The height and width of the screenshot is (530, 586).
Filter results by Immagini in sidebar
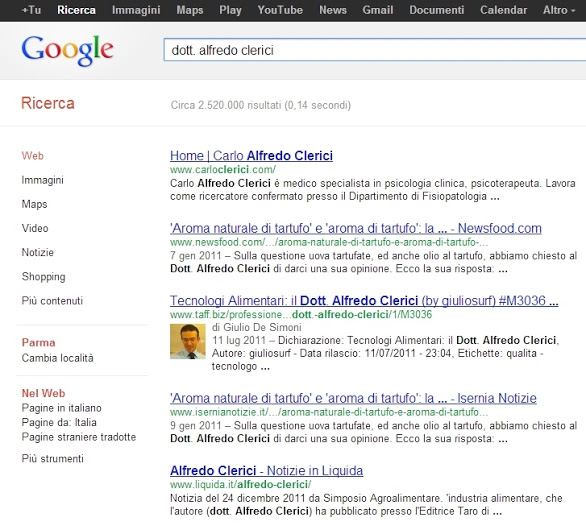pyautogui.click(x=43, y=180)
